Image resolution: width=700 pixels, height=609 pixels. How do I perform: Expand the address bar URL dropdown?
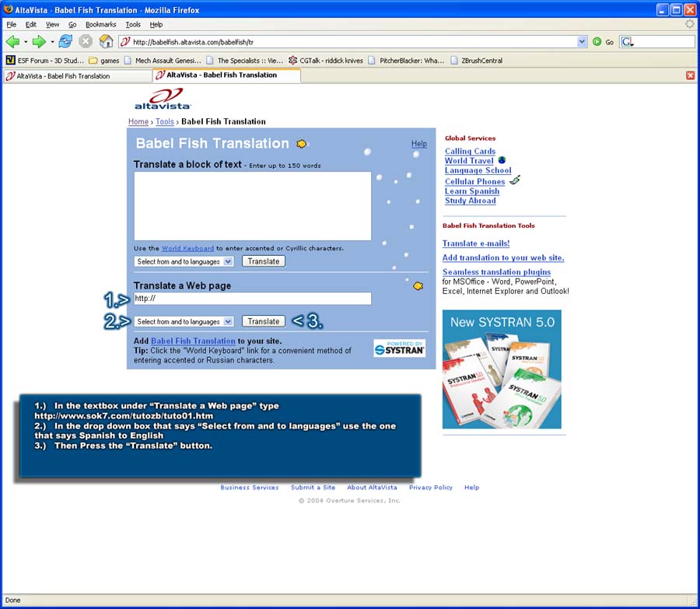[582, 41]
